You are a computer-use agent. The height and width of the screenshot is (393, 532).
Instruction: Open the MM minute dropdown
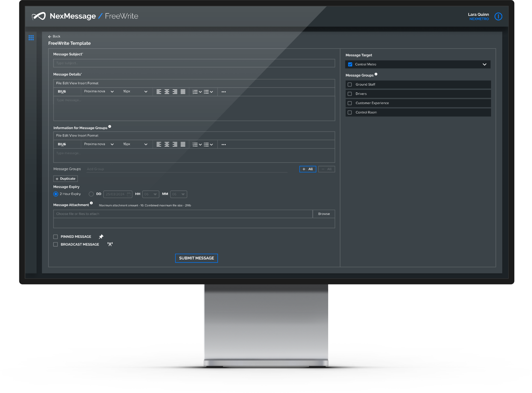(x=179, y=194)
